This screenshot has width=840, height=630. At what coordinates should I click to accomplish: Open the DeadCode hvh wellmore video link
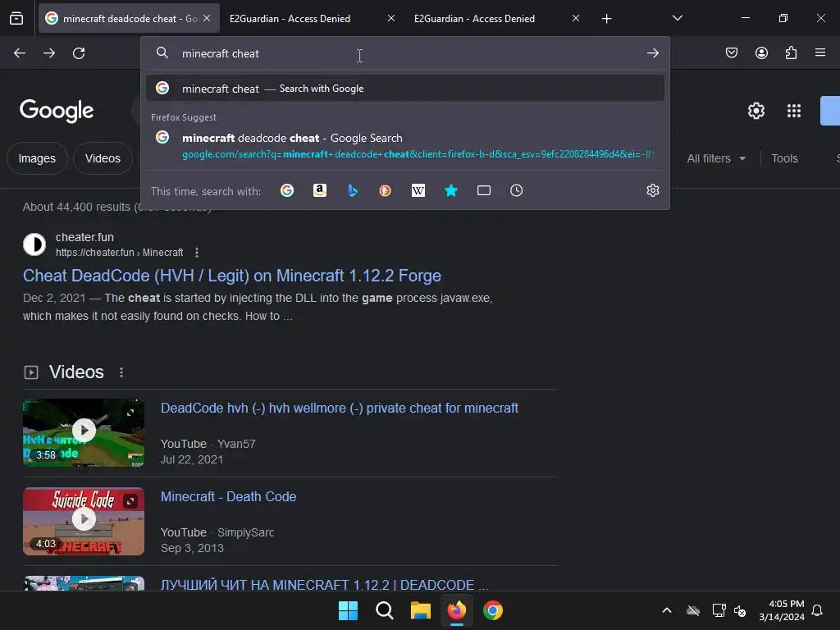click(x=340, y=409)
